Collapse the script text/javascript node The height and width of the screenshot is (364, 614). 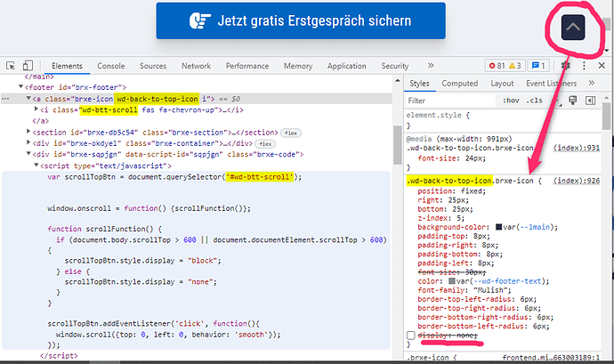click(36, 166)
